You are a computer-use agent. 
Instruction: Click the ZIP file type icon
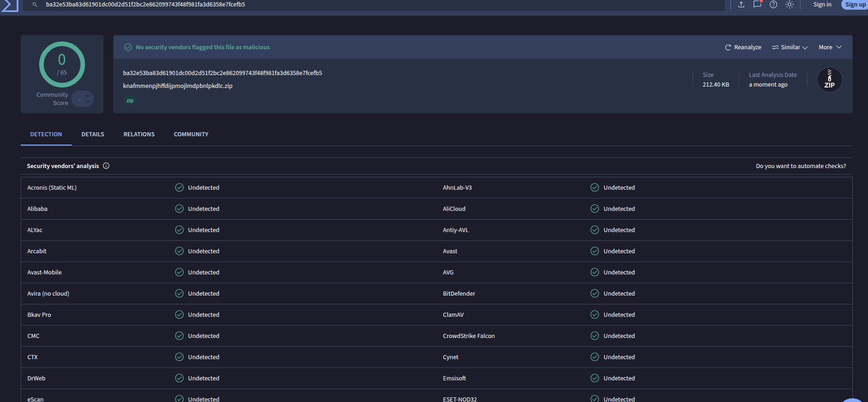[829, 80]
